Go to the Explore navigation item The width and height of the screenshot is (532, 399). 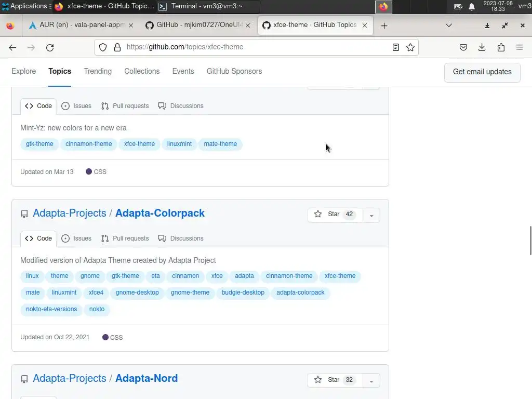pos(24,71)
